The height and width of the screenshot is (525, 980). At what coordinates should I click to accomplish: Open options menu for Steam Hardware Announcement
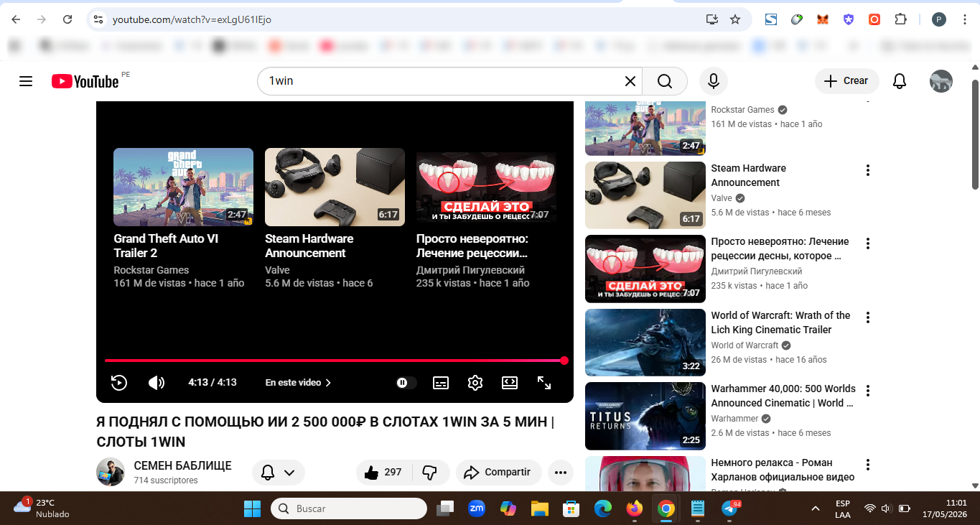[868, 170]
